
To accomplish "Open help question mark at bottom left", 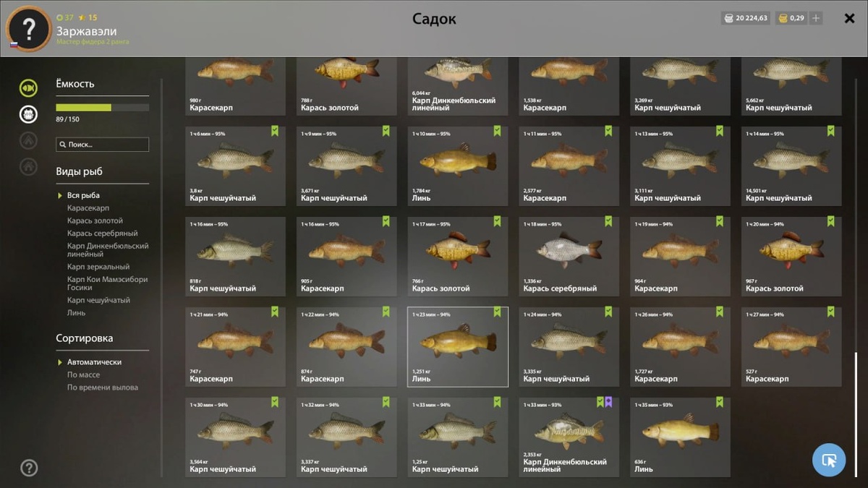I will pos(28,468).
